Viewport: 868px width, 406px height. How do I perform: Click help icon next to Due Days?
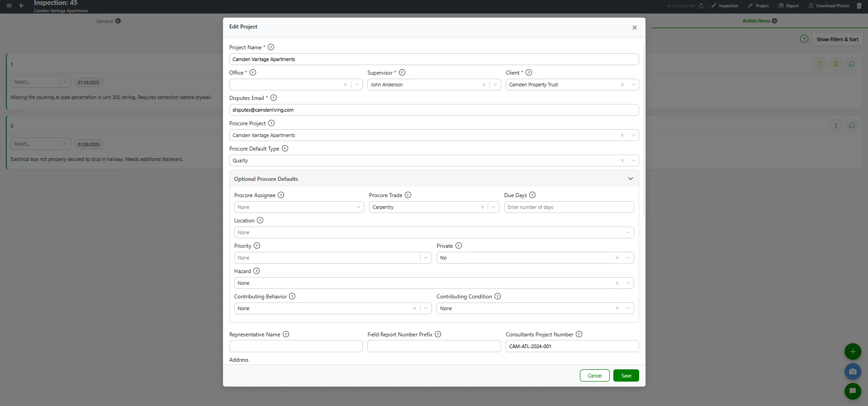[532, 195]
